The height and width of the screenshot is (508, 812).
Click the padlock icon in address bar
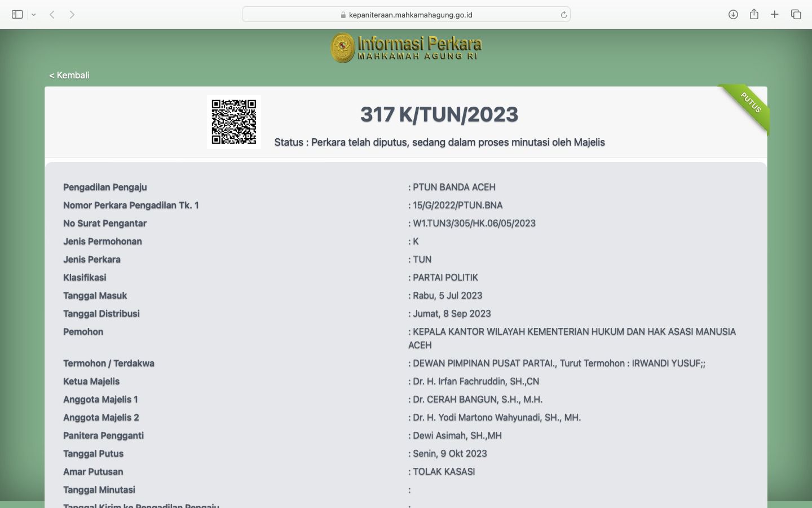(343, 15)
